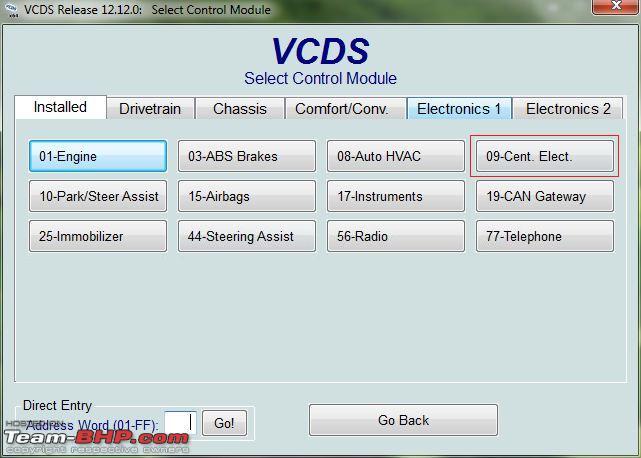Open the 01-Engine control module

pyautogui.click(x=98, y=156)
